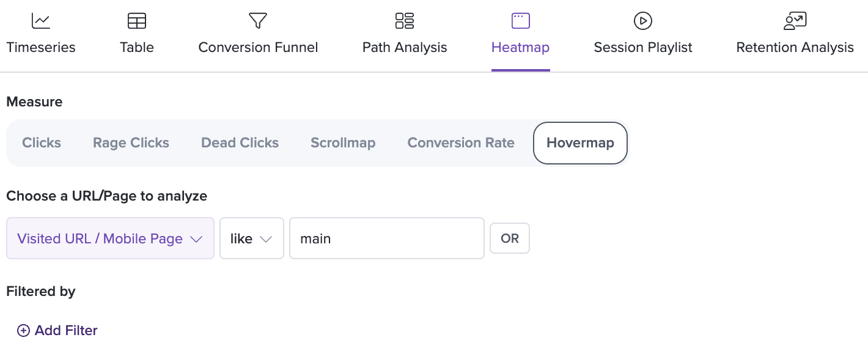Click the Heatmap window icon
Image resolution: width=868 pixels, height=351 pixels.
point(521,21)
